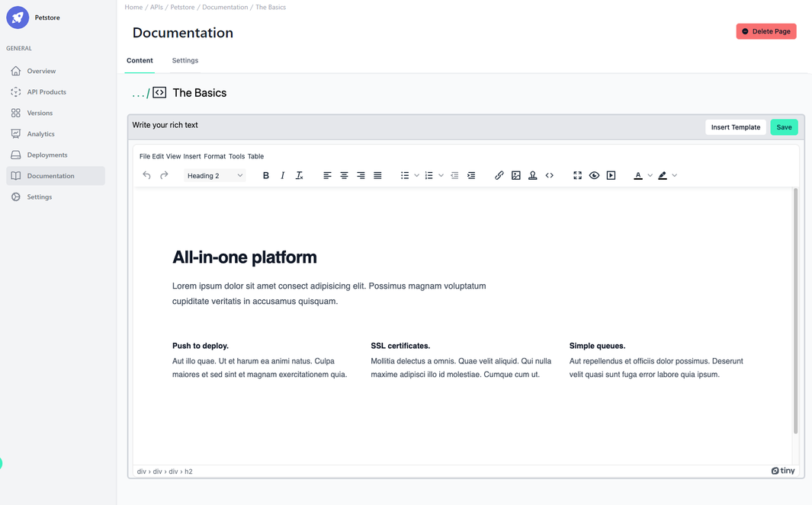Clear text formatting with the Tx icon
The width and height of the screenshot is (812, 505).
(299, 175)
